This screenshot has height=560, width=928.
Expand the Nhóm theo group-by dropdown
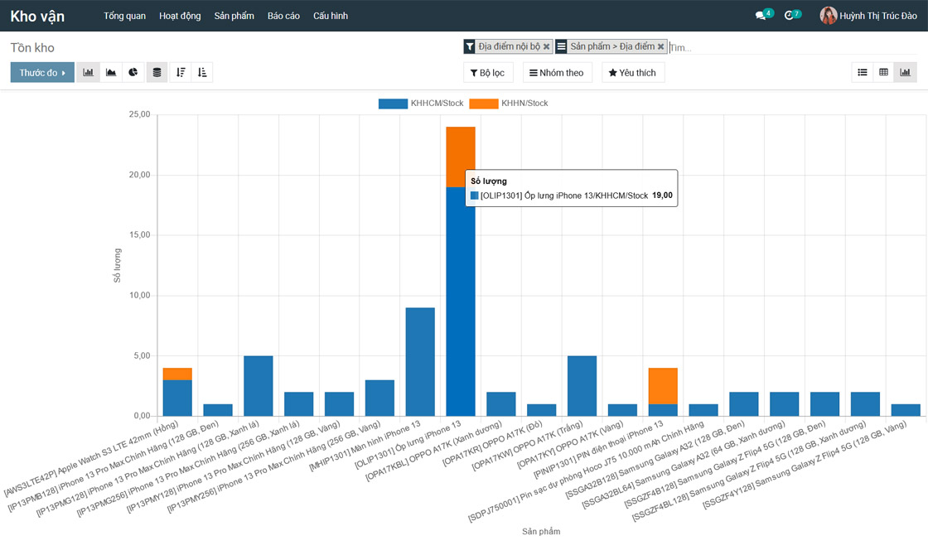[557, 73]
